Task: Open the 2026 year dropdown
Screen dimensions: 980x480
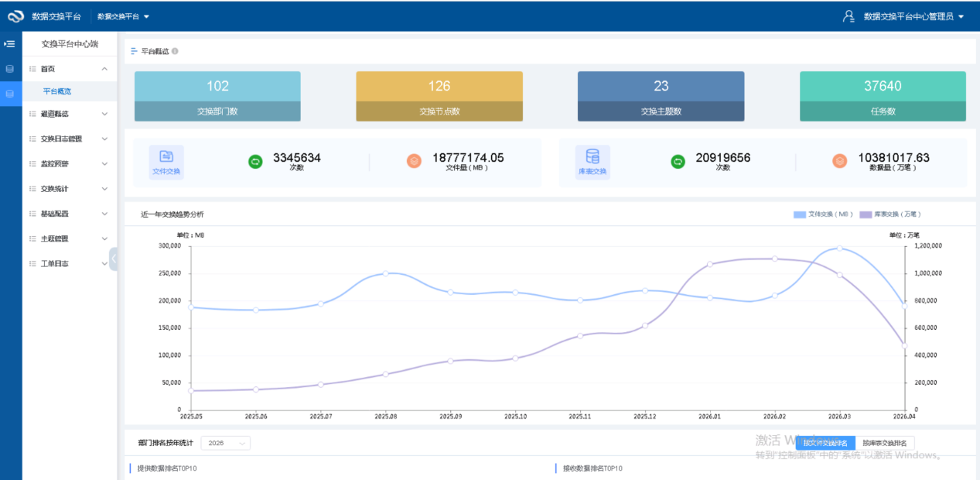Action: 225,443
